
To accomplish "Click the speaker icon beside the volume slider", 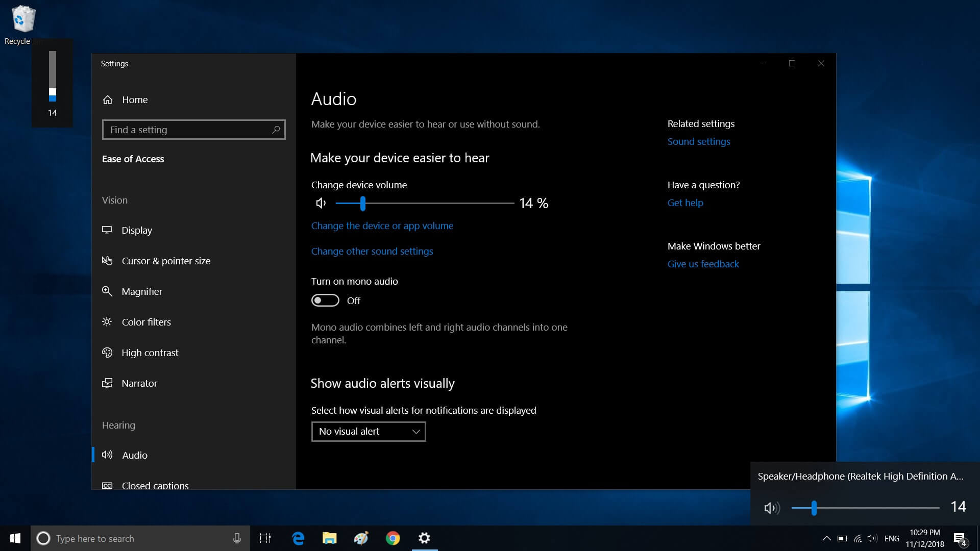I will pos(321,203).
